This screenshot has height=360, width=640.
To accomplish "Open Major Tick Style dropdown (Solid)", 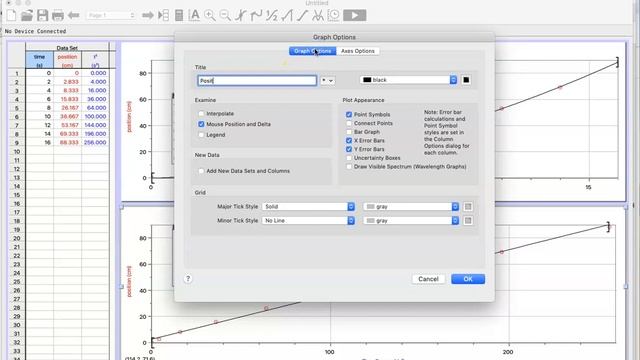I will [x=309, y=207].
